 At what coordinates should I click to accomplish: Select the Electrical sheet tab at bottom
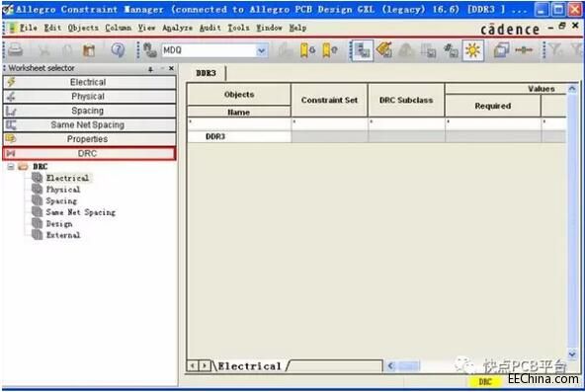click(250, 366)
